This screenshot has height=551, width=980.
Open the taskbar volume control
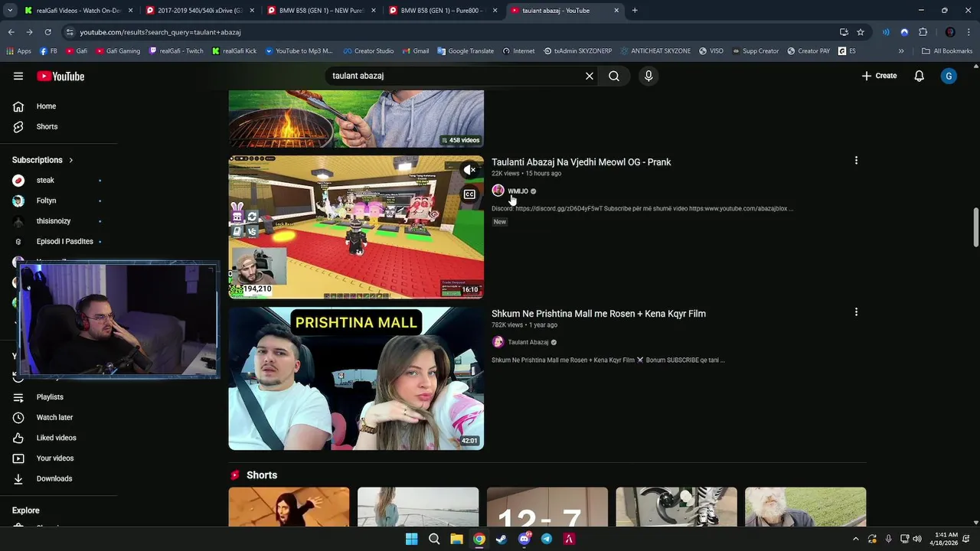pos(917,539)
